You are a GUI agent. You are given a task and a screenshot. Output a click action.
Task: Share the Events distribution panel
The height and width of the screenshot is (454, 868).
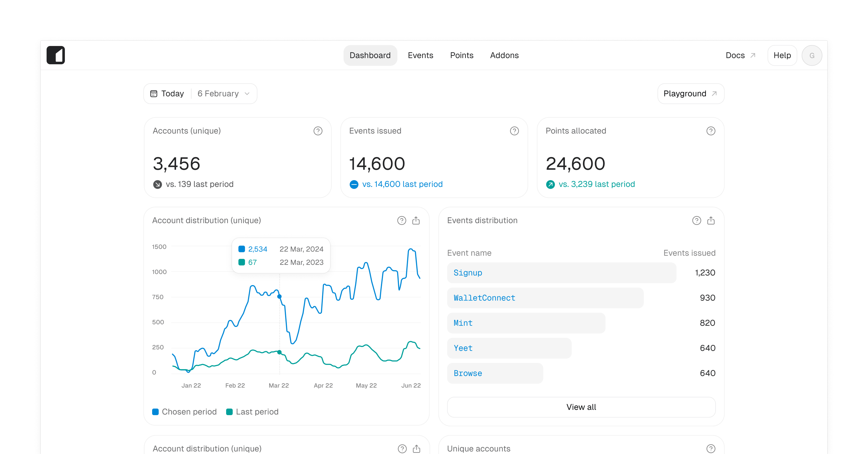pyautogui.click(x=711, y=221)
